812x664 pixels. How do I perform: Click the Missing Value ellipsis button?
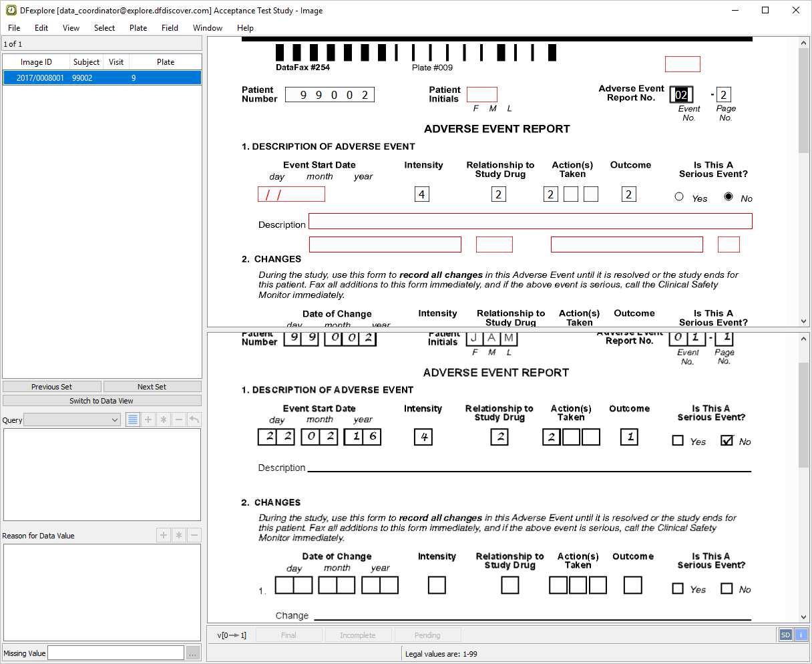(x=192, y=653)
